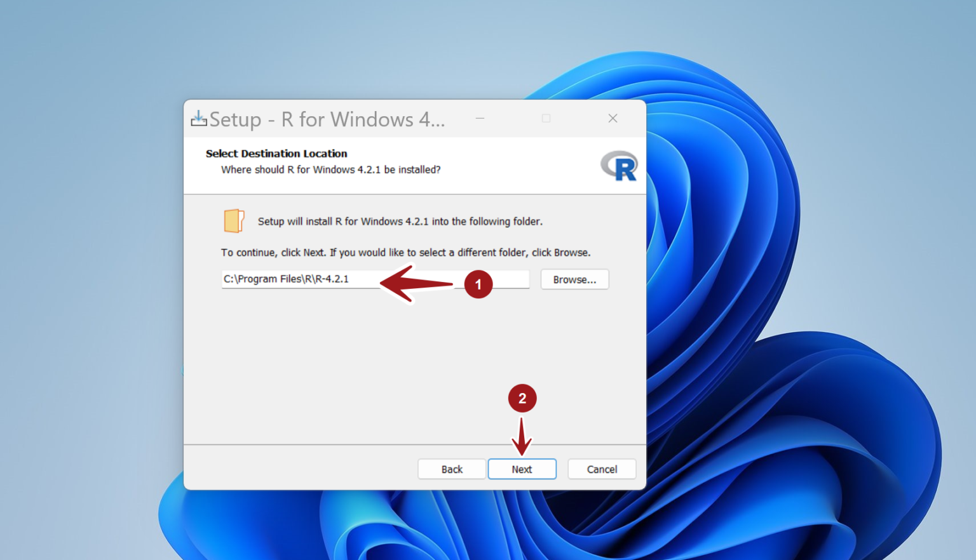Click the Select Destination Location heading
Screen dimensions: 976x560
pos(276,153)
